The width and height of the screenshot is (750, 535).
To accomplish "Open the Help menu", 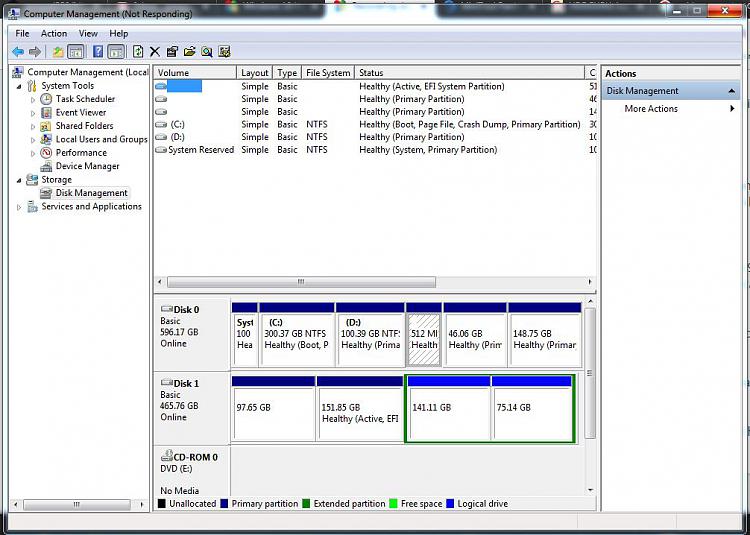I will 119,33.
